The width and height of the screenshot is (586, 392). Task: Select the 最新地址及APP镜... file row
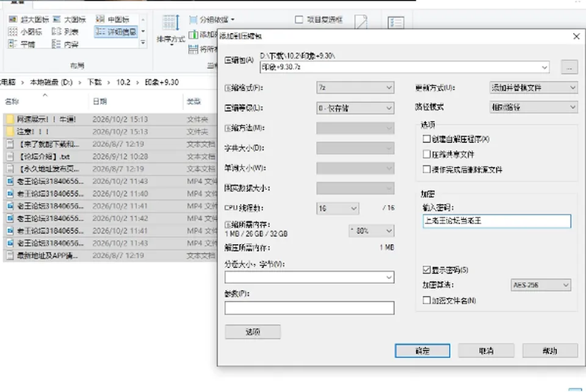[x=110, y=256]
